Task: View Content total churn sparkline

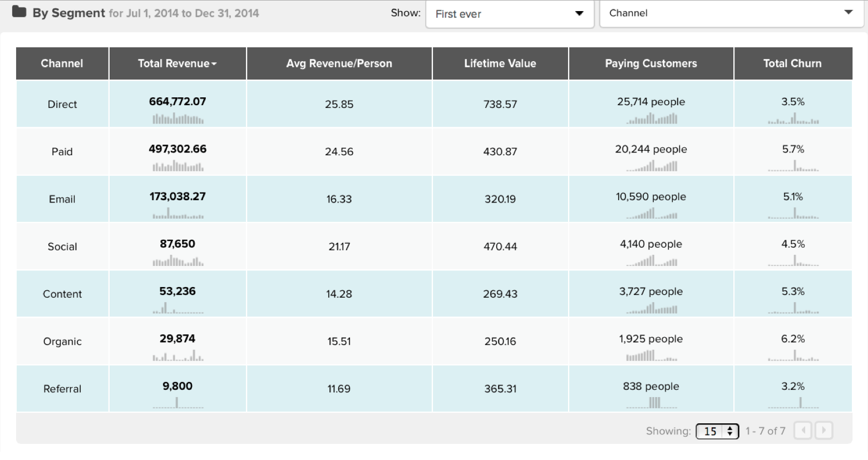Action: coord(793,308)
